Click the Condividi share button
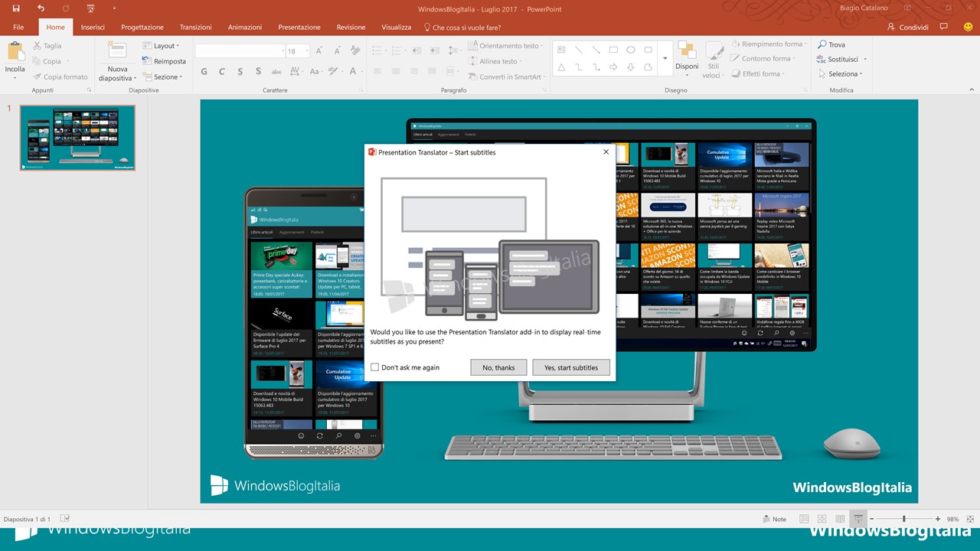 (x=907, y=27)
